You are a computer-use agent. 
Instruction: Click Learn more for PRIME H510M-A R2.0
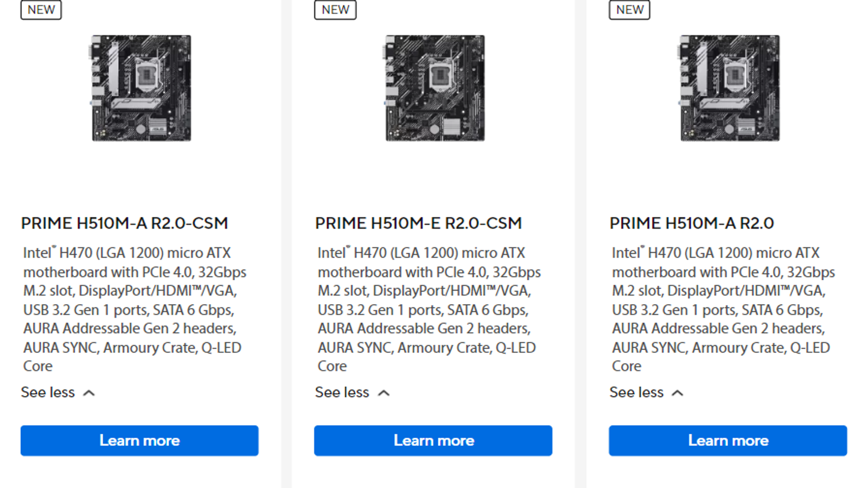coord(727,440)
